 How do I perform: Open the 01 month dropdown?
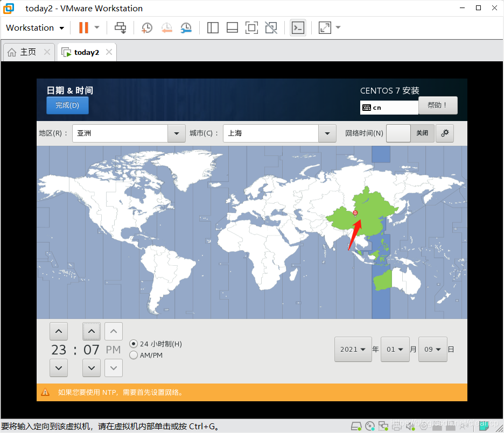[395, 349]
